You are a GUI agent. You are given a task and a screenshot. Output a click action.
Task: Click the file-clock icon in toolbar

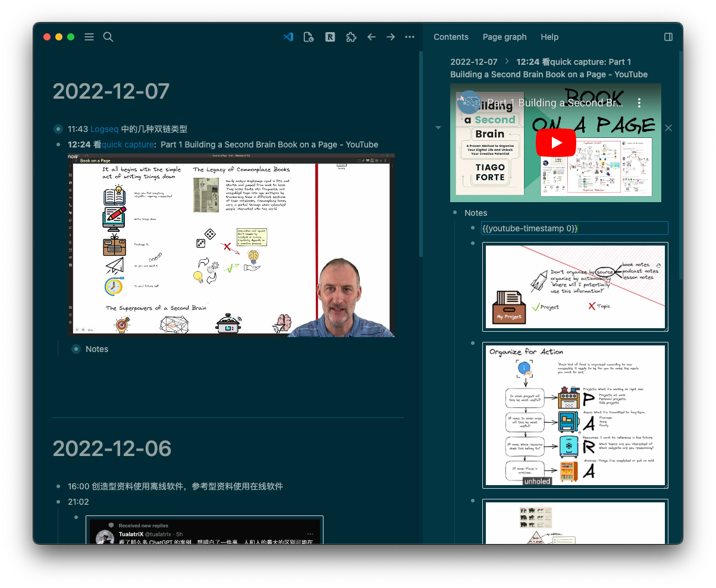[309, 37]
